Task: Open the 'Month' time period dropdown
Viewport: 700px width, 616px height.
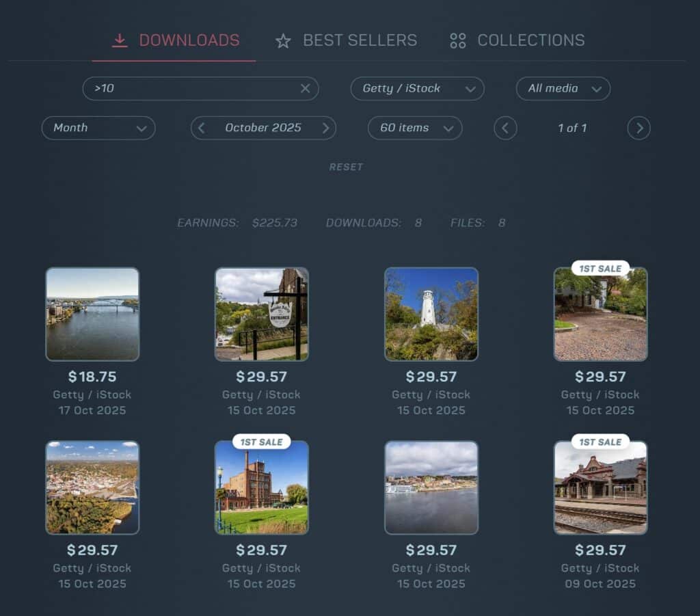Action: coord(98,128)
